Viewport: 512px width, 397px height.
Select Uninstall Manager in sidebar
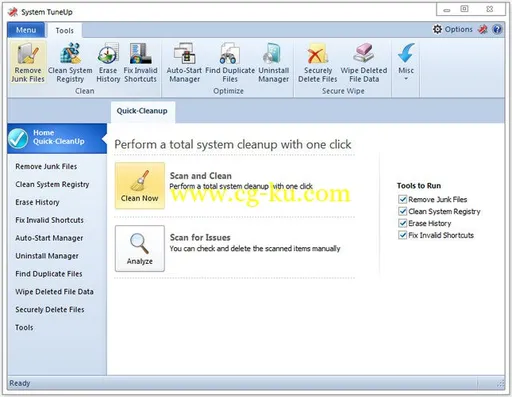pyautogui.click(x=47, y=256)
